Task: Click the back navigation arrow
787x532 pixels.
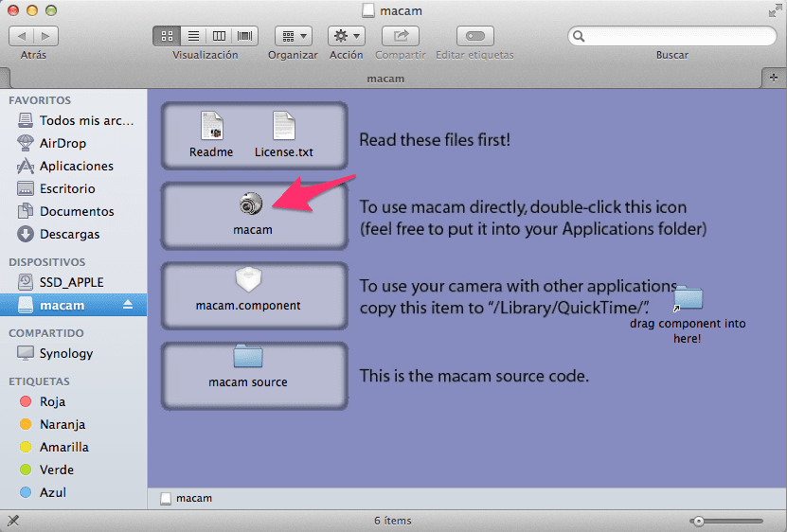Action: click(x=22, y=36)
